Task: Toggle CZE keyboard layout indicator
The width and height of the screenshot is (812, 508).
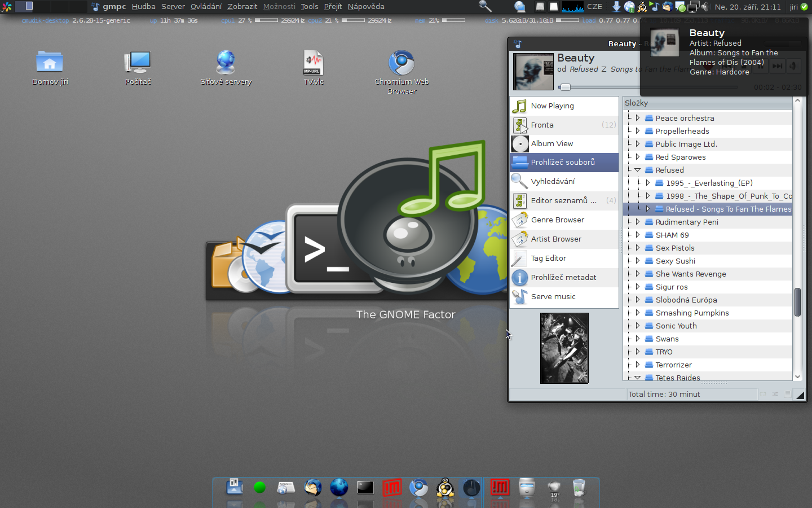Action: coord(594,7)
